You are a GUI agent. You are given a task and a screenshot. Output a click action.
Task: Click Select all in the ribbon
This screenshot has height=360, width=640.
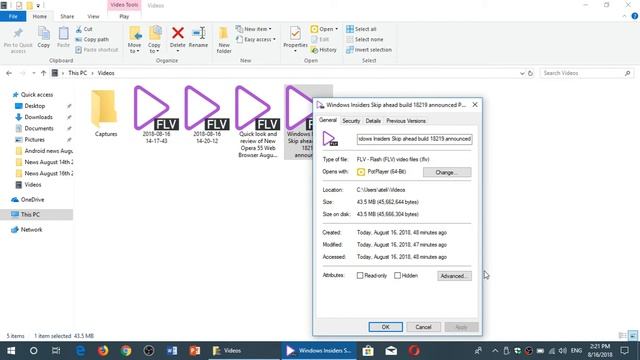[361, 29]
